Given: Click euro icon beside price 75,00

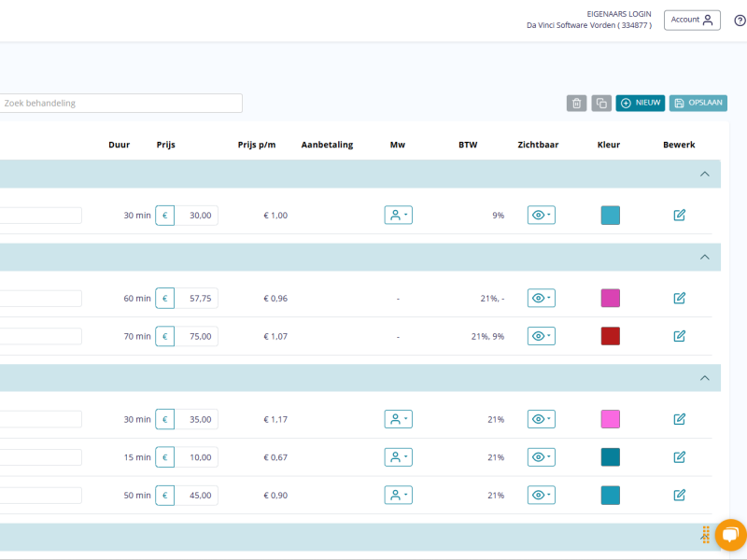Looking at the screenshot, I should point(165,336).
